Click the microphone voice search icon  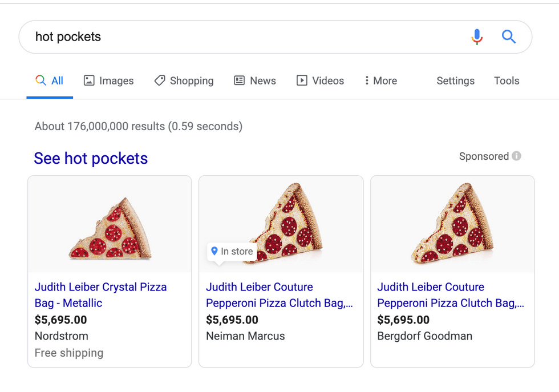click(x=477, y=37)
